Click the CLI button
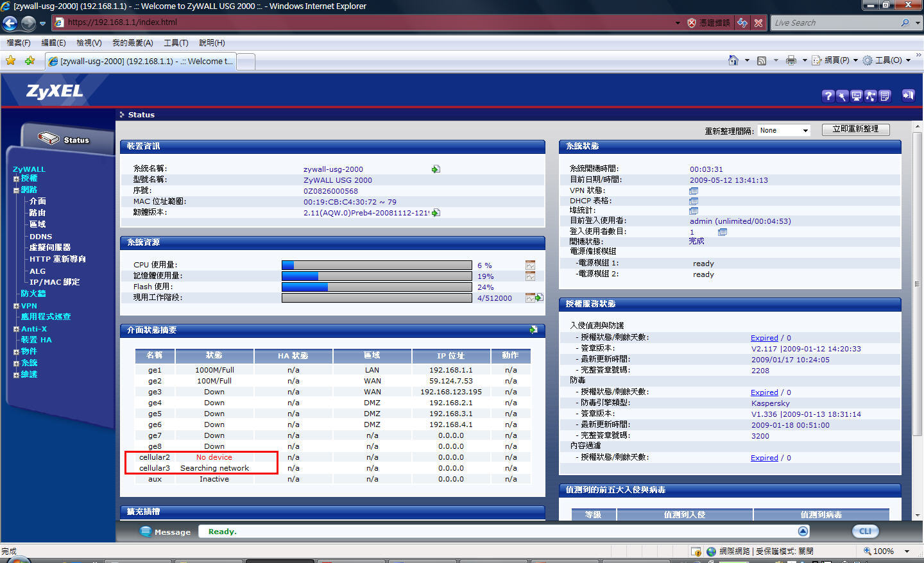 pos(865,531)
